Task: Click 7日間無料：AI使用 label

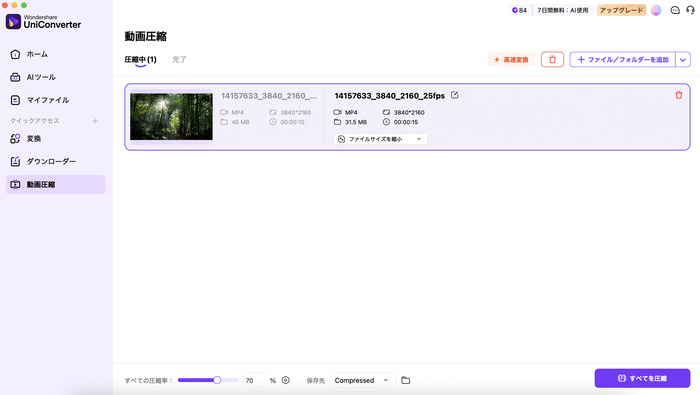Action: pos(562,10)
